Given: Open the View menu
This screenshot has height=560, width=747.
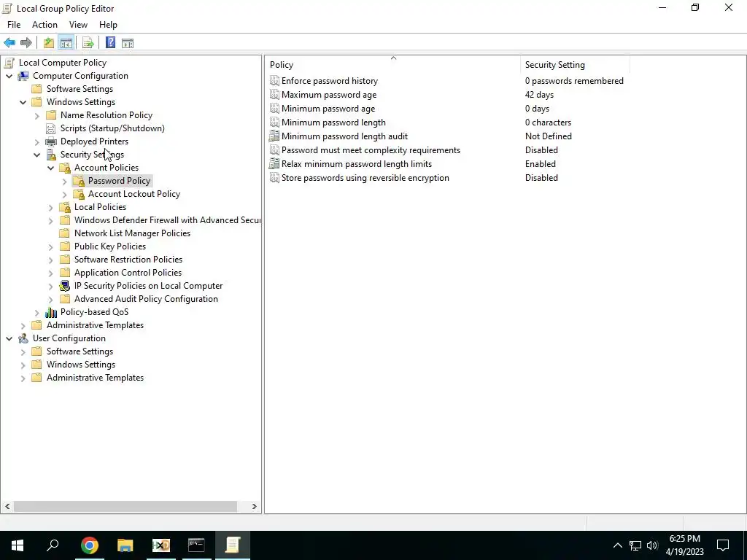Looking at the screenshot, I should pos(78,25).
